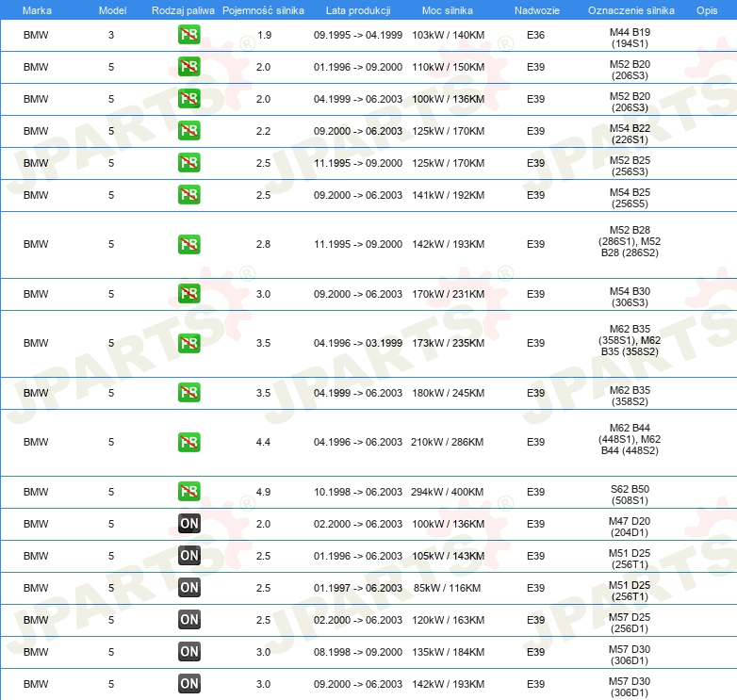Click the Moc silnika column header
This screenshot has width=737, height=700.
point(448,10)
